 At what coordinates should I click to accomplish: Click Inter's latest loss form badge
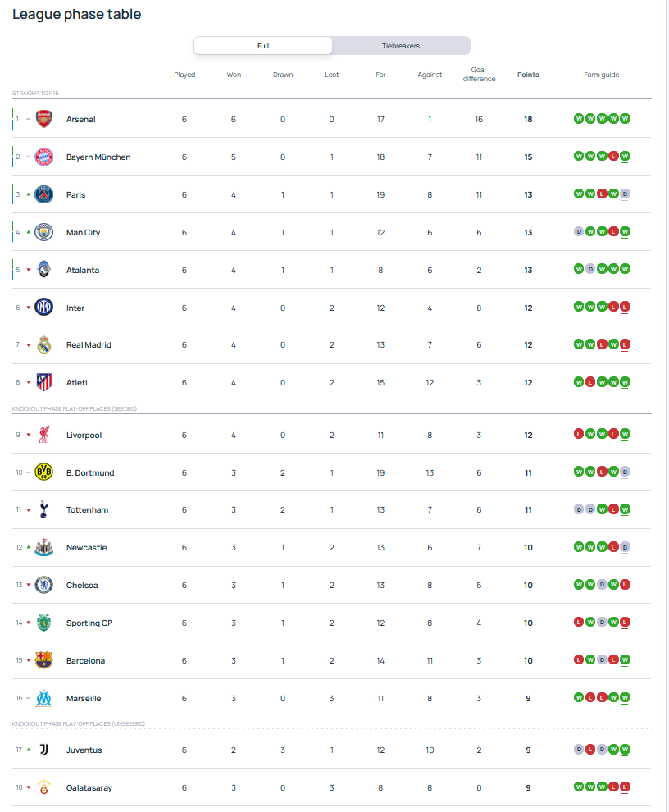tap(626, 308)
